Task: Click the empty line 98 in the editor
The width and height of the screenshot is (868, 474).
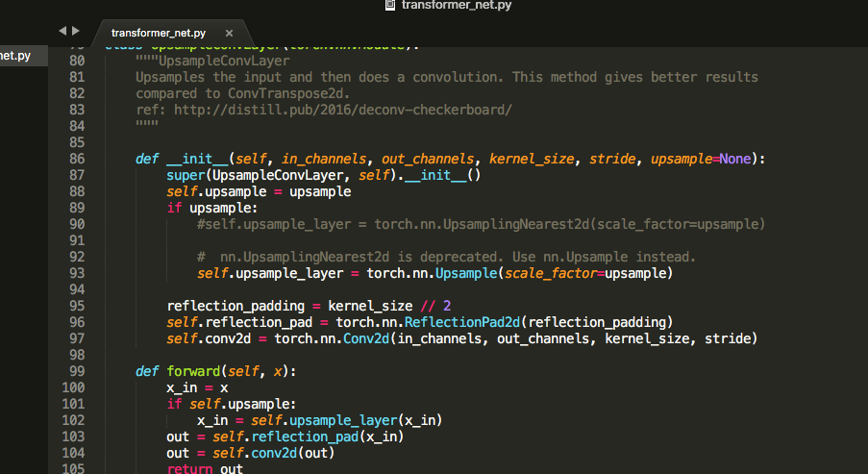Action: pyautogui.click(x=384, y=355)
